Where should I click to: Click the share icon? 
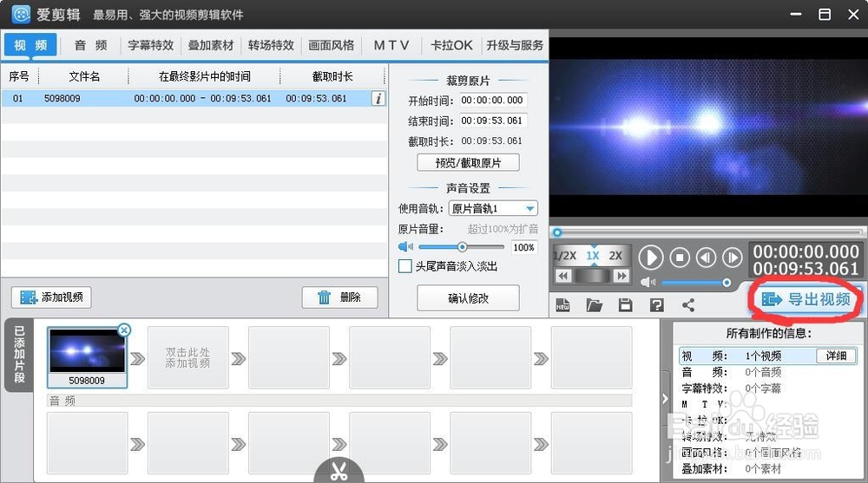[x=688, y=305]
